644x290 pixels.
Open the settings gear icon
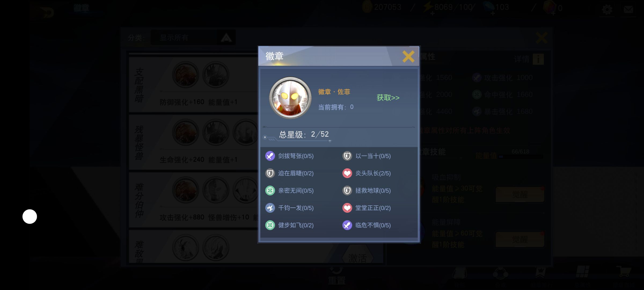[x=607, y=10]
